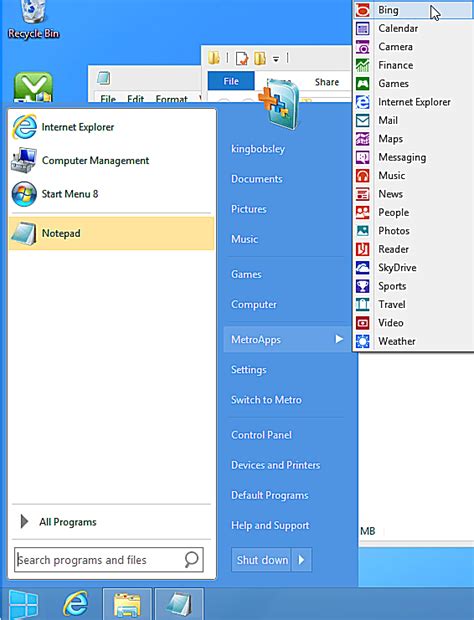
Task: Launch Internet Explorer from the taskbar
Action: pyautogui.click(x=76, y=605)
